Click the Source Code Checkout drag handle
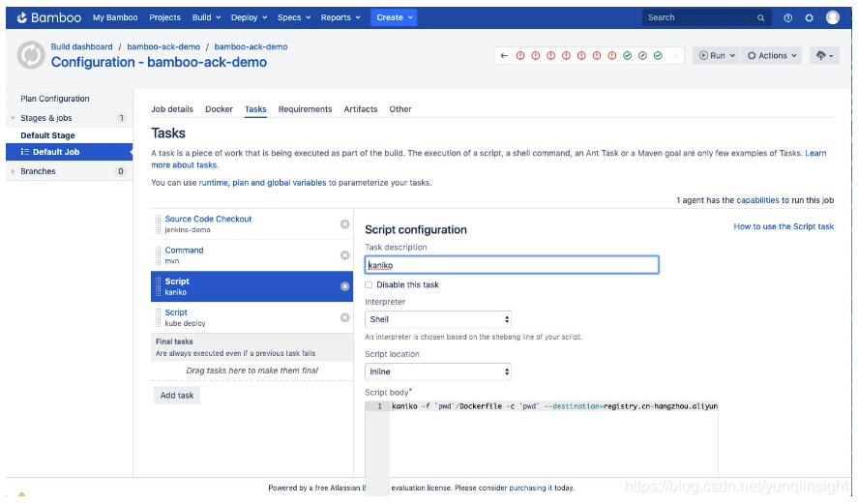The image size is (858, 504). (158, 223)
